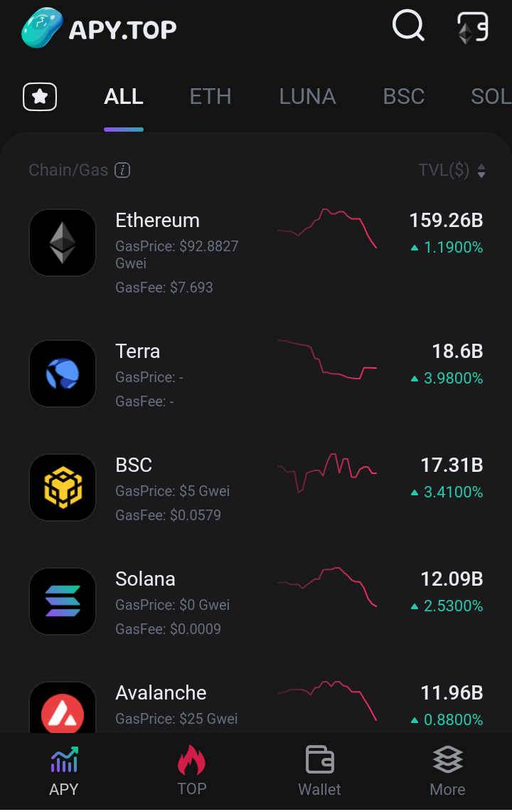Click the Ethereum chain logo

click(x=63, y=243)
